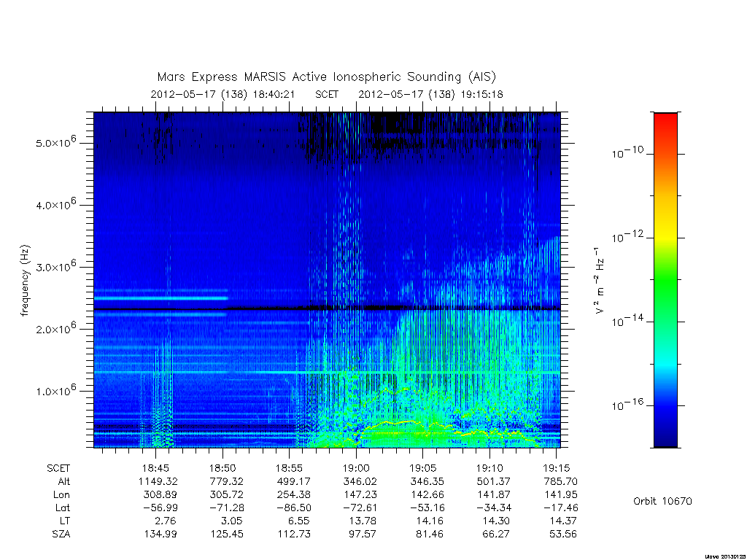Click the 19:05 time tick label
The width and height of the screenshot is (747, 560).
tap(422, 468)
